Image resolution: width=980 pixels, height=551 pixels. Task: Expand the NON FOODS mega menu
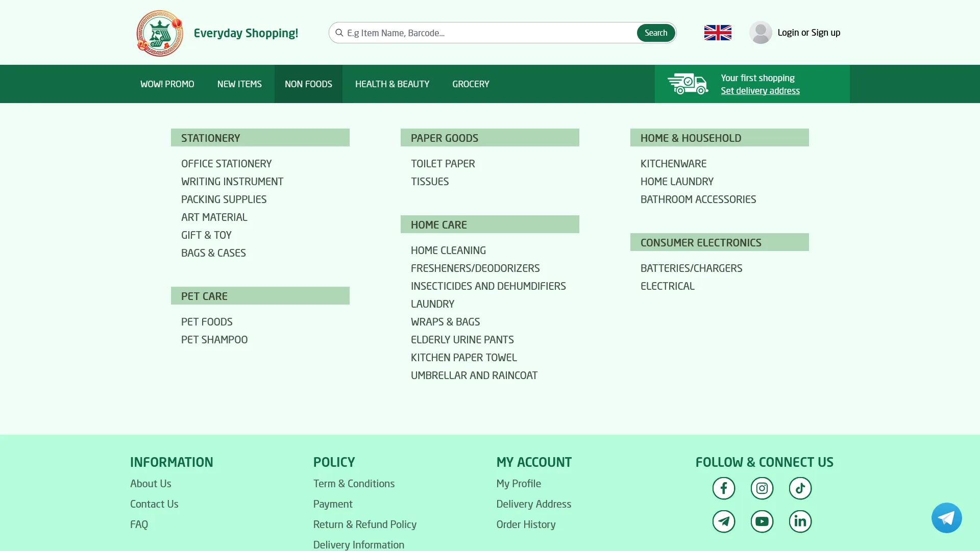pyautogui.click(x=308, y=84)
